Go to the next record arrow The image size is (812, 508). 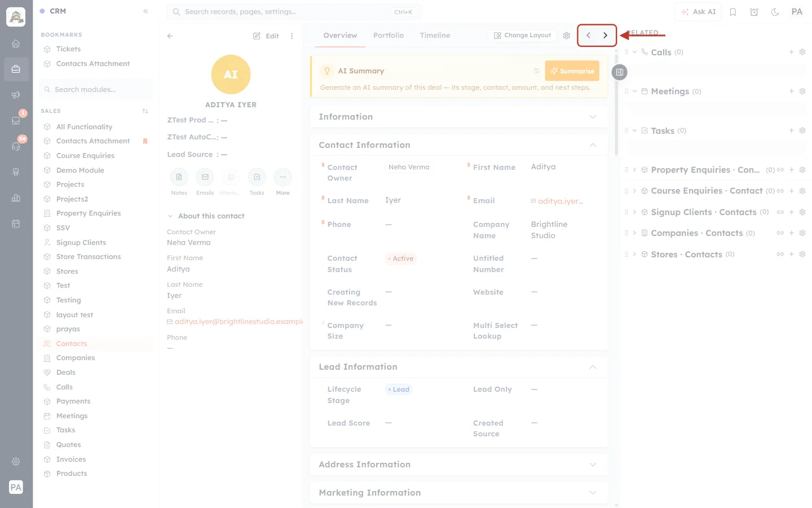click(x=605, y=36)
